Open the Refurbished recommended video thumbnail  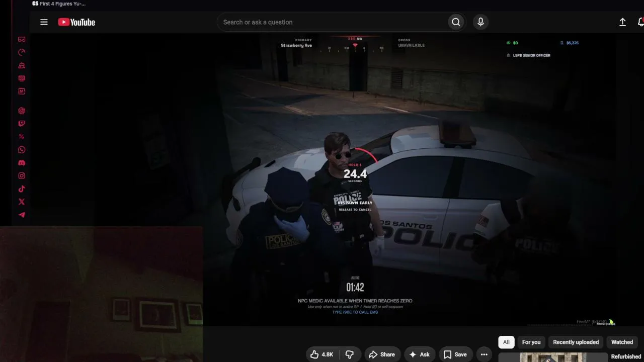click(x=553, y=357)
